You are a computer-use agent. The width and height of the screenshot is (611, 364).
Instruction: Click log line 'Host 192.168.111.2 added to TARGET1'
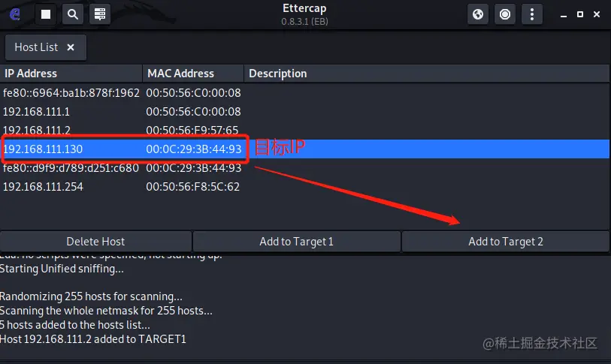(x=93, y=339)
